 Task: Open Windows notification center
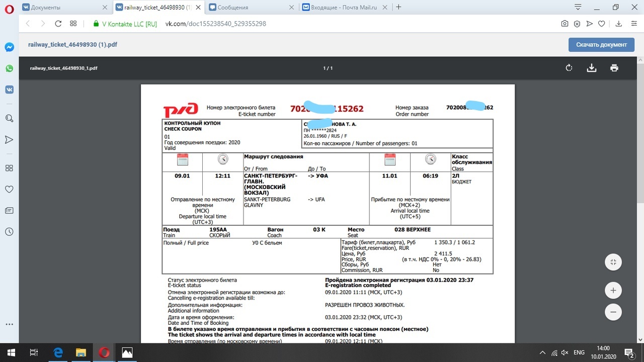(x=629, y=352)
